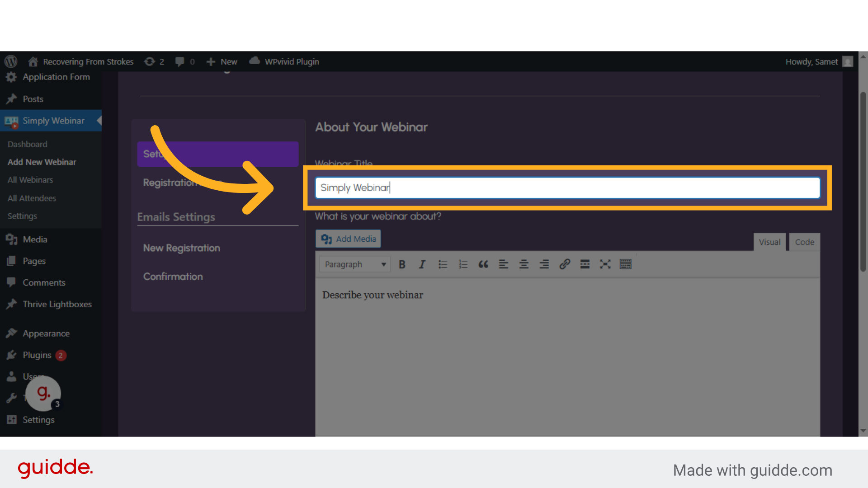Insert a bulleted list
This screenshot has height=488, width=868.
[x=443, y=264]
